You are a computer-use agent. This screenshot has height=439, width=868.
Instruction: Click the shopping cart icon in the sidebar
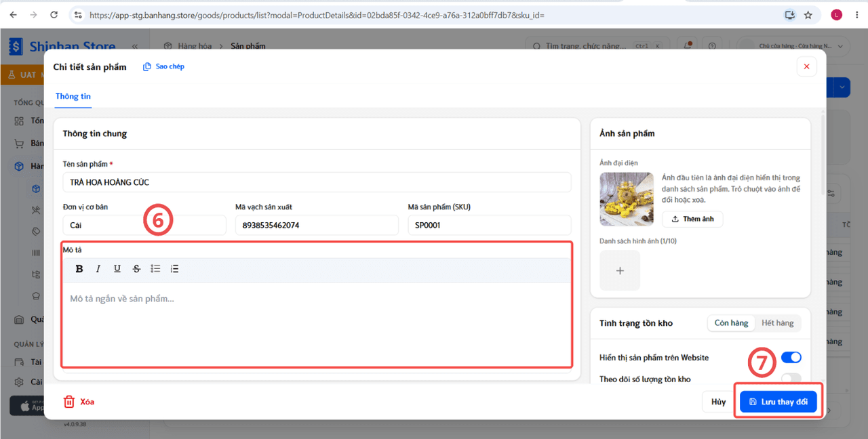19,144
